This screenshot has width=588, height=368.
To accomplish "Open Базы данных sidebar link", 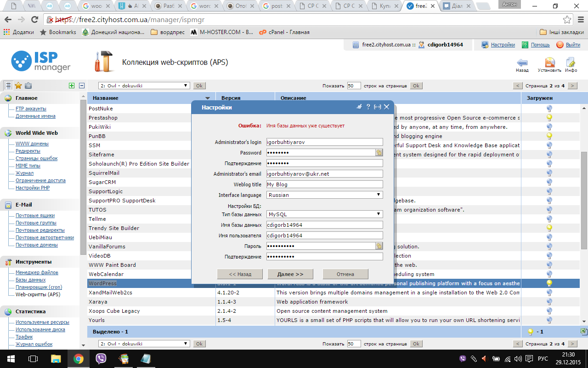I will pos(30,280).
